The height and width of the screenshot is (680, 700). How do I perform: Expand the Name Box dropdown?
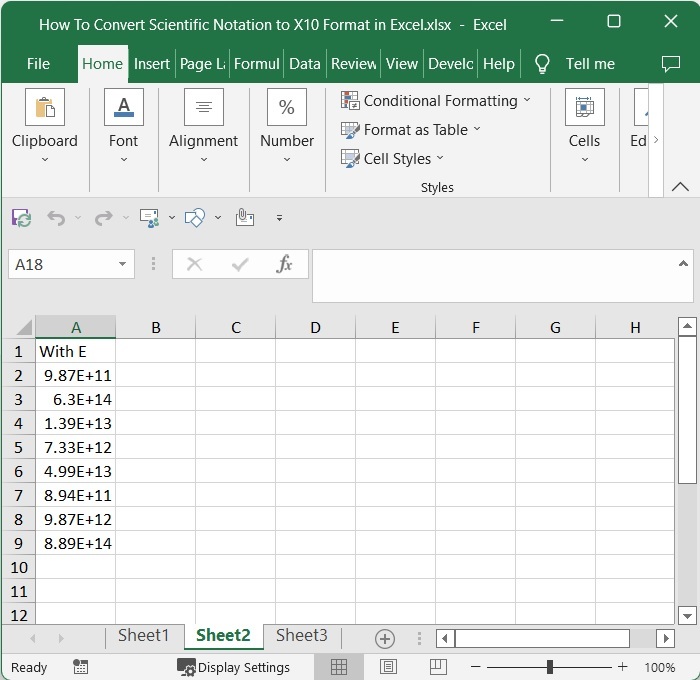pyautogui.click(x=123, y=264)
